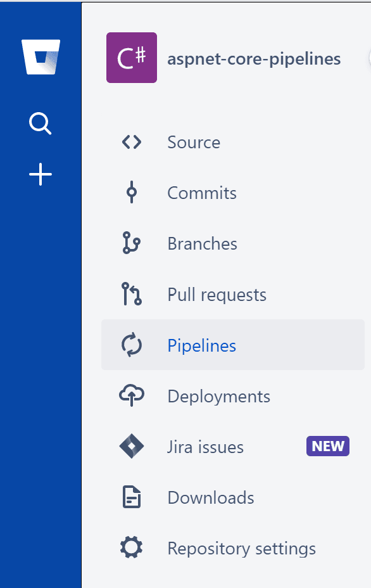This screenshot has width=371, height=588.
Task: Open the Branches section
Action: [x=203, y=243]
